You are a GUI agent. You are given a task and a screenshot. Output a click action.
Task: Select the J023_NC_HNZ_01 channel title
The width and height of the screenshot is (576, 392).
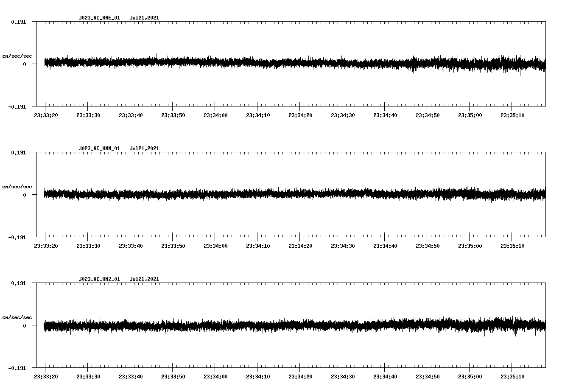[x=99, y=279]
